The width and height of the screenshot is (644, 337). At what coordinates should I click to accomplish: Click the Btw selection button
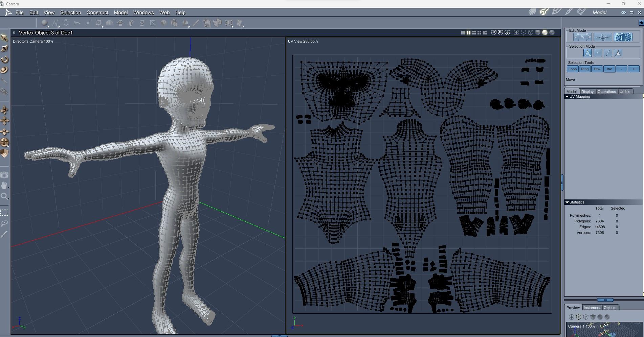pos(597,69)
